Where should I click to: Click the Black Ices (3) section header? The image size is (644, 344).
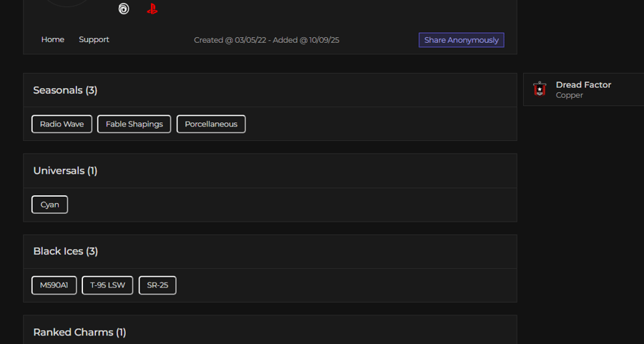click(x=66, y=251)
